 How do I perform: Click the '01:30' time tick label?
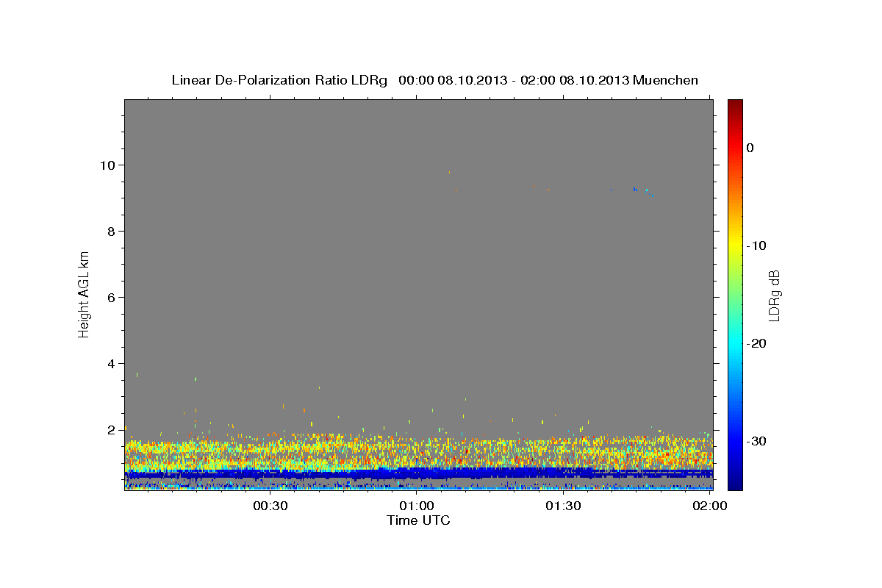(563, 506)
